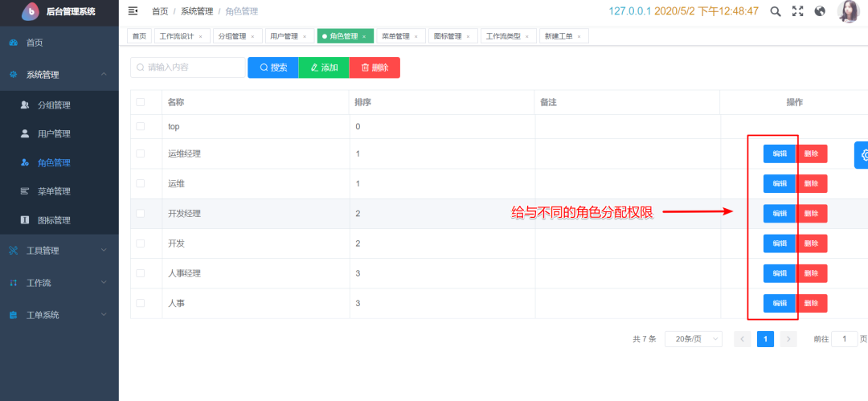Edit the 开发经理 role
The image size is (868, 401).
pyautogui.click(x=780, y=213)
